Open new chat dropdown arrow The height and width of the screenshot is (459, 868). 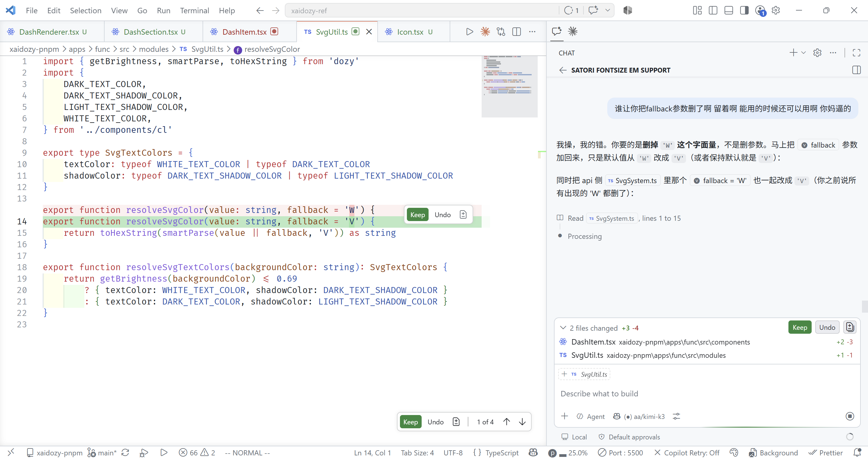click(803, 53)
